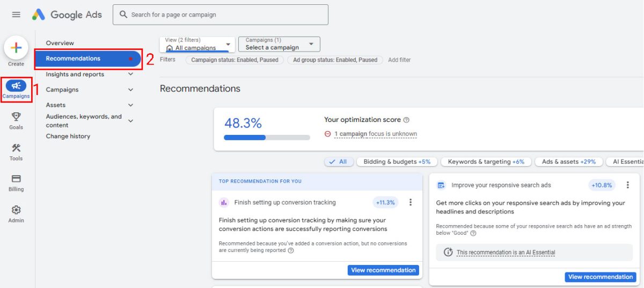Viewport: 644px width, 288px height.
Task: Expand the Assets nav section
Action: pyautogui.click(x=130, y=105)
